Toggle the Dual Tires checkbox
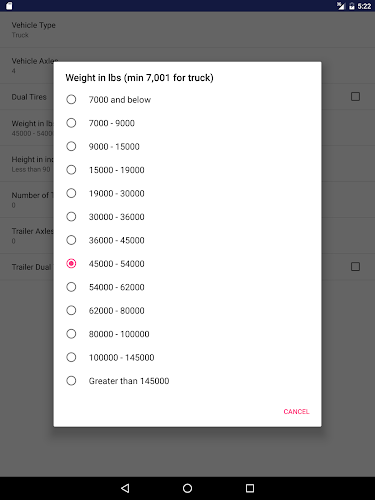Screen dimensions: 375x500 pos(355,97)
